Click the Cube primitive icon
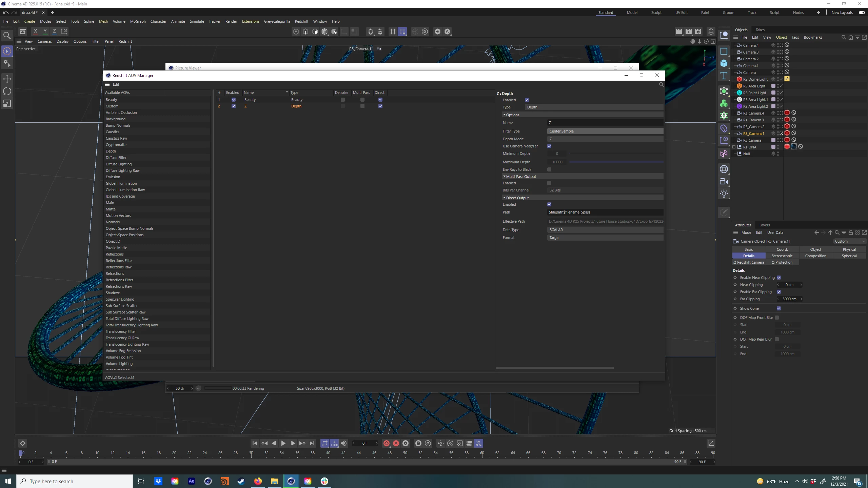This screenshot has height=488, width=868. tap(724, 63)
